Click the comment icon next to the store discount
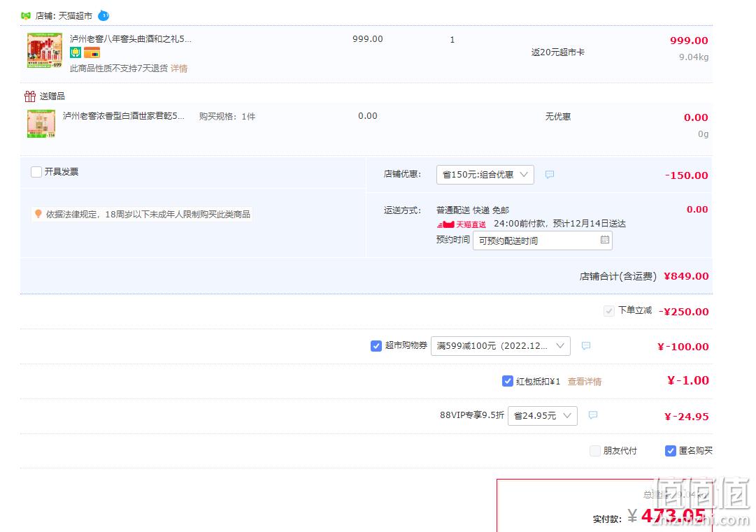The width and height of the screenshot is (756, 532). pos(550,175)
